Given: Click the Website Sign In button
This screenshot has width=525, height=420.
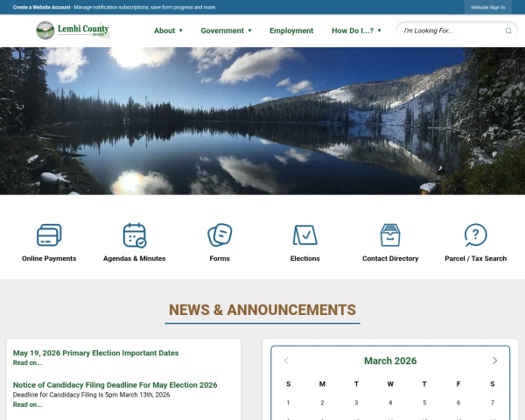Looking at the screenshot, I should tap(488, 7).
